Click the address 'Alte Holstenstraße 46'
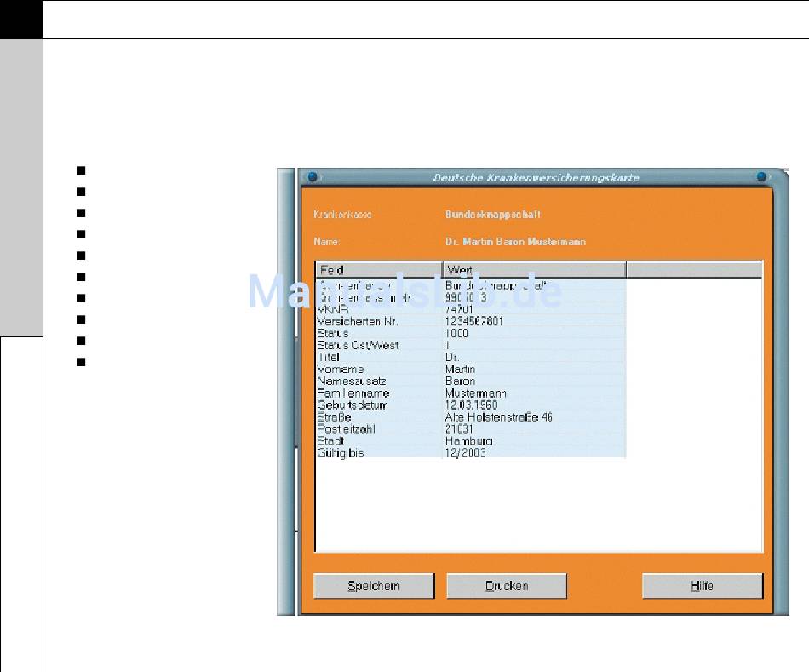The height and width of the screenshot is (672, 809). [x=498, y=417]
